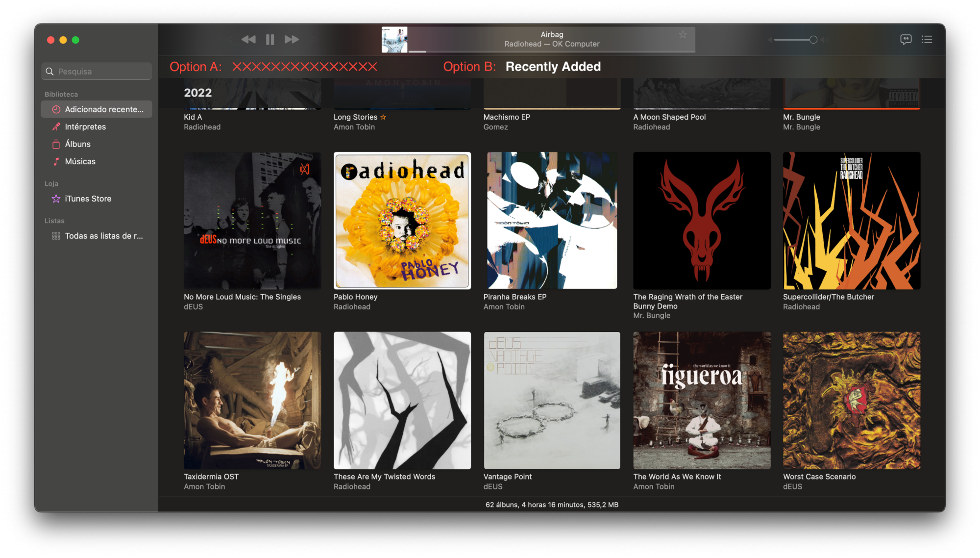Open the iTunes Store
This screenshot has height=558, width=980.
pyautogui.click(x=88, y=199)
